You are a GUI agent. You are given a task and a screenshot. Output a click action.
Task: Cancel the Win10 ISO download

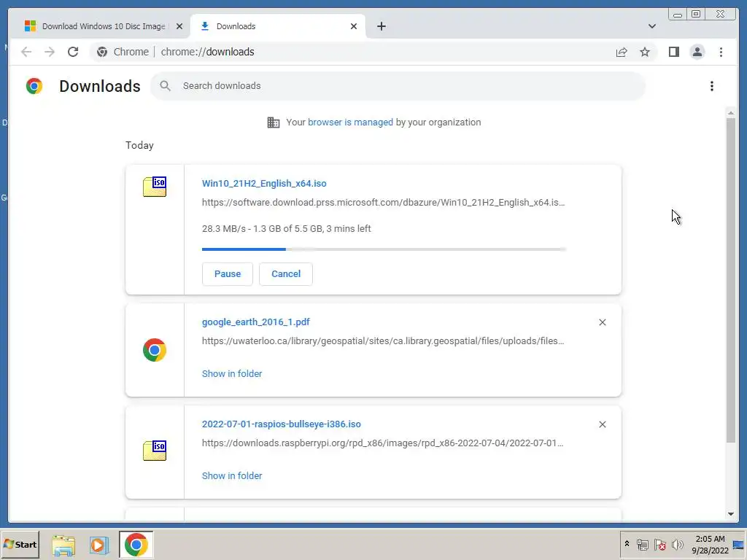286,274
